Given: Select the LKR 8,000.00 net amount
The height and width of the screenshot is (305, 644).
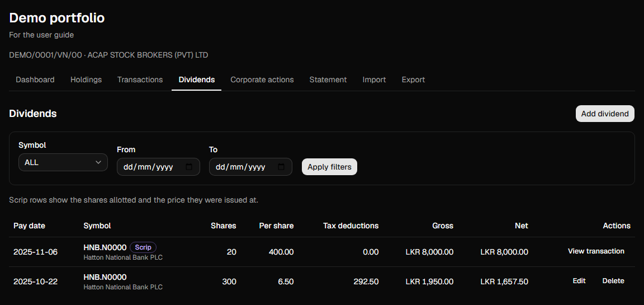Looking at the screenshot, I should (504, 252).
